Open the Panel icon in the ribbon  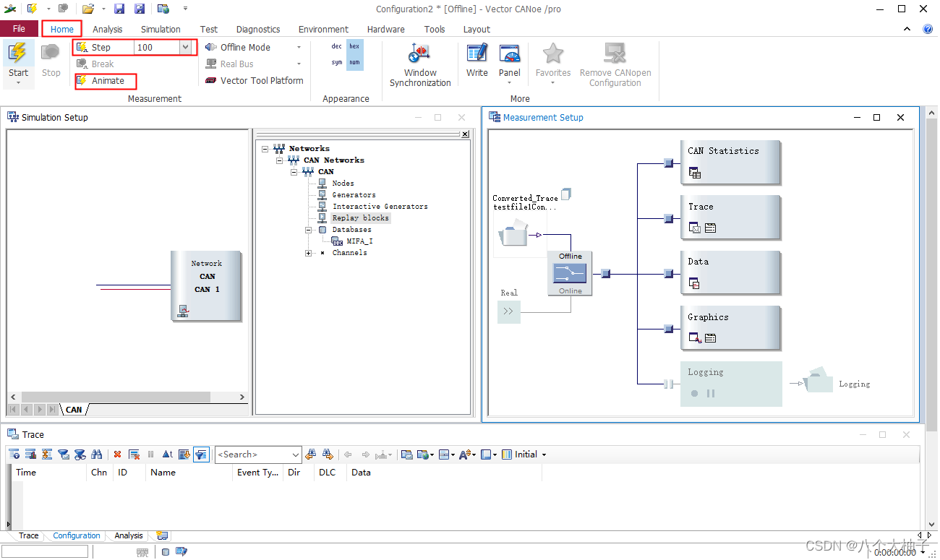pos(510,53)
